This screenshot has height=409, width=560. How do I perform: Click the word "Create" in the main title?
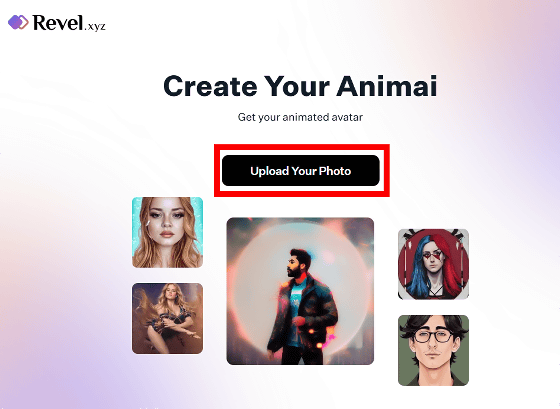point(210,86)
